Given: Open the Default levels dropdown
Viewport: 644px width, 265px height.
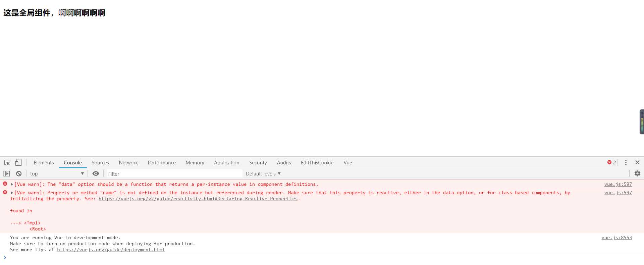Looking at the screenshot, I should click(x=263, y=174).
